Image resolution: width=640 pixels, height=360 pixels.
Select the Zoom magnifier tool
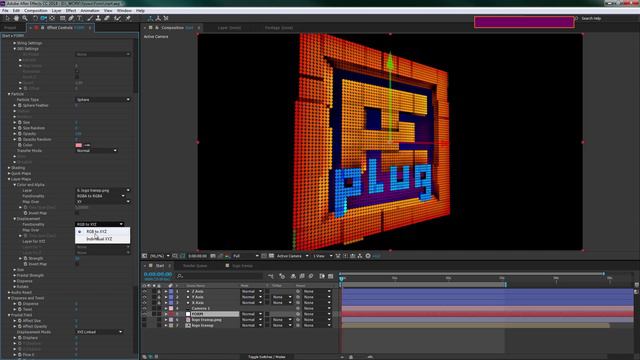[x=25, y=18]
